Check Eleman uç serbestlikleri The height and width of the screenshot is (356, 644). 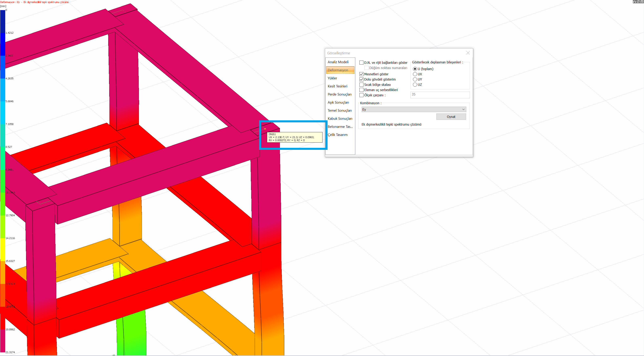click(361, 90)
